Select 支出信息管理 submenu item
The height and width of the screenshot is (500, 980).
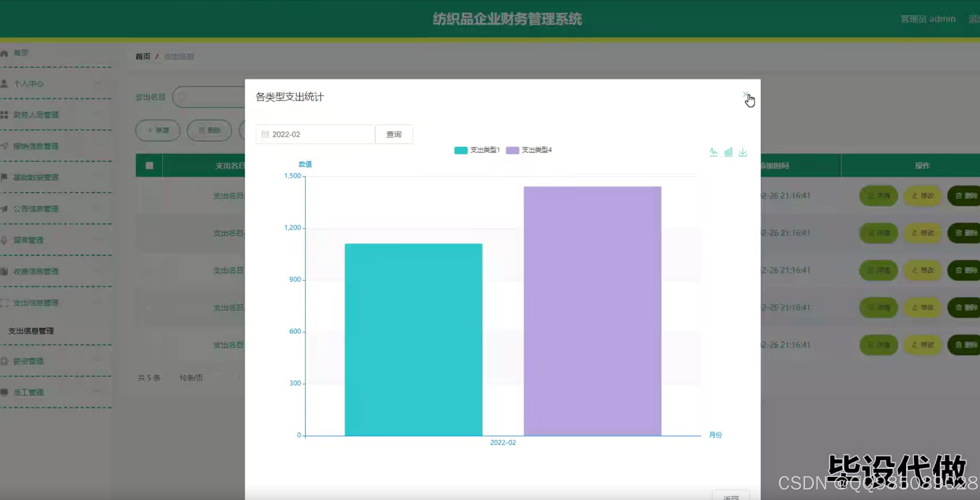[x=31, y=331]
